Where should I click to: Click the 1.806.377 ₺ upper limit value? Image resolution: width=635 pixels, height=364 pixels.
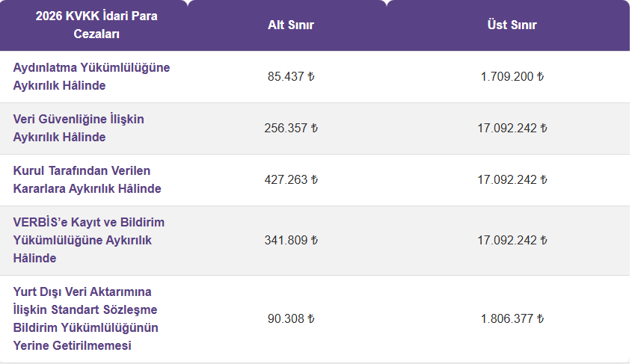click(x=512, y=318)
